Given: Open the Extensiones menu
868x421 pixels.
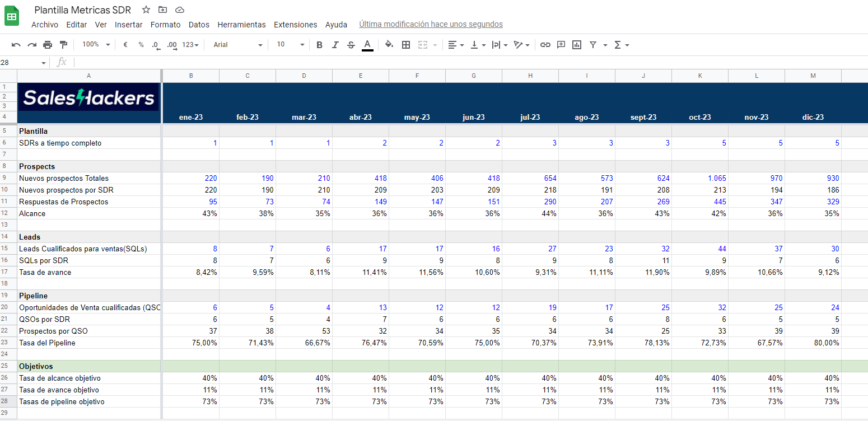Looking at the screenshot, I should [295, 25].
